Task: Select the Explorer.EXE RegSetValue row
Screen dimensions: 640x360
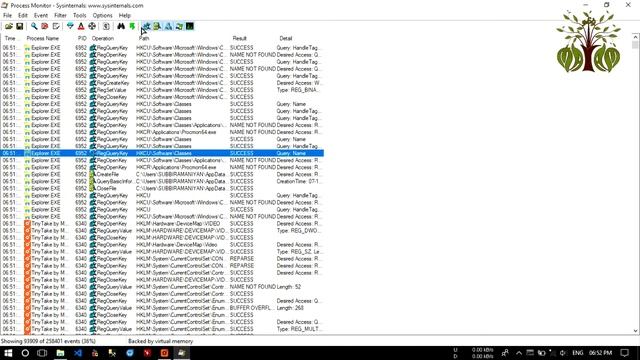Action: [x=162, y=90]
